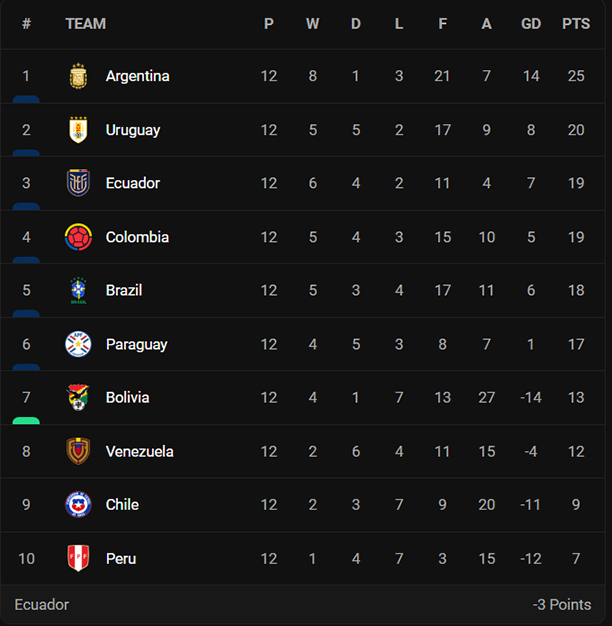Image resolution: width=612 pixels, height=626 pixels.
Task: Click the Peru team crest icon
Action: point(78,558)
